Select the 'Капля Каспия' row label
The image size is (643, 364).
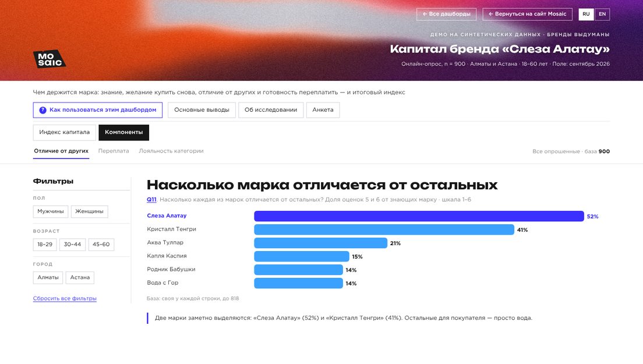pyautogui.click(x=167, y=256)
